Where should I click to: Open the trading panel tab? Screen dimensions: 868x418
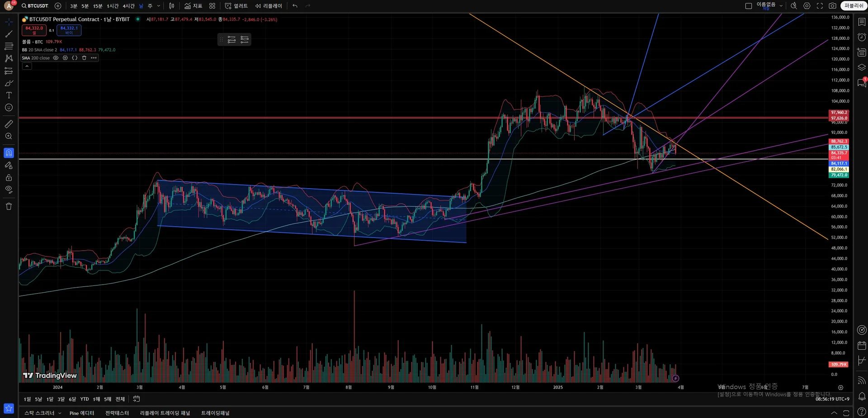click(215, 413)
